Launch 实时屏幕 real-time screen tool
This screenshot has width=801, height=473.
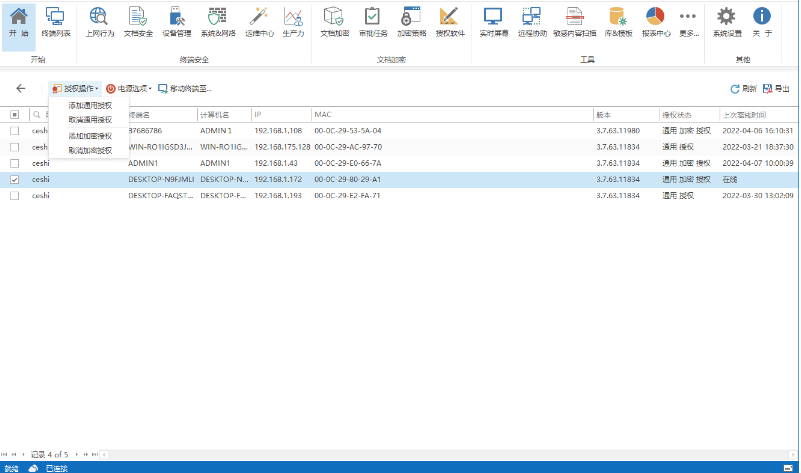tap(493, 21)
